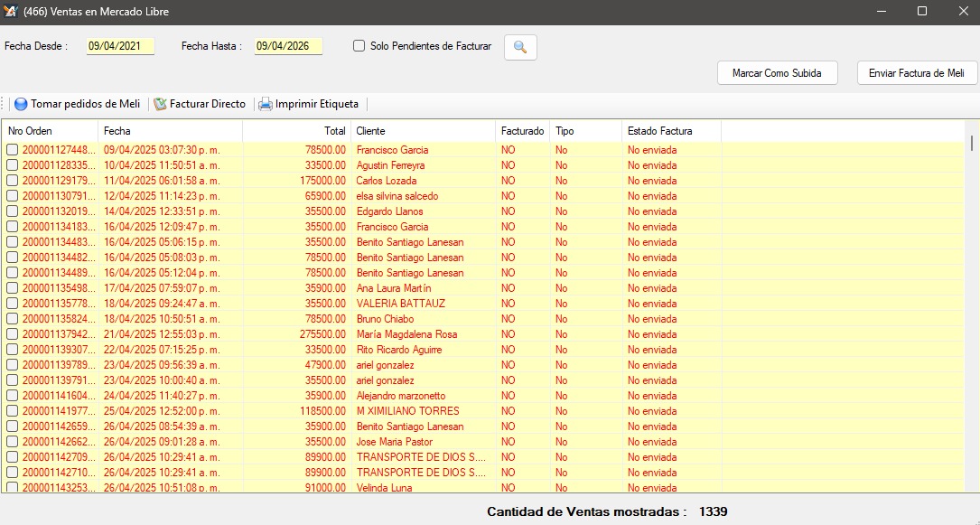Screen dimensions: 980x525
Task: Click the vertical scrollbar on the right
Action: coord(971,145)
